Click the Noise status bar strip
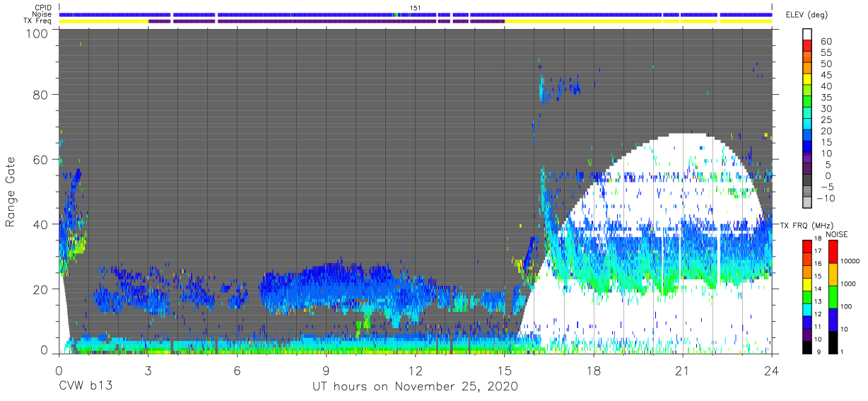 tap(416, 14)
